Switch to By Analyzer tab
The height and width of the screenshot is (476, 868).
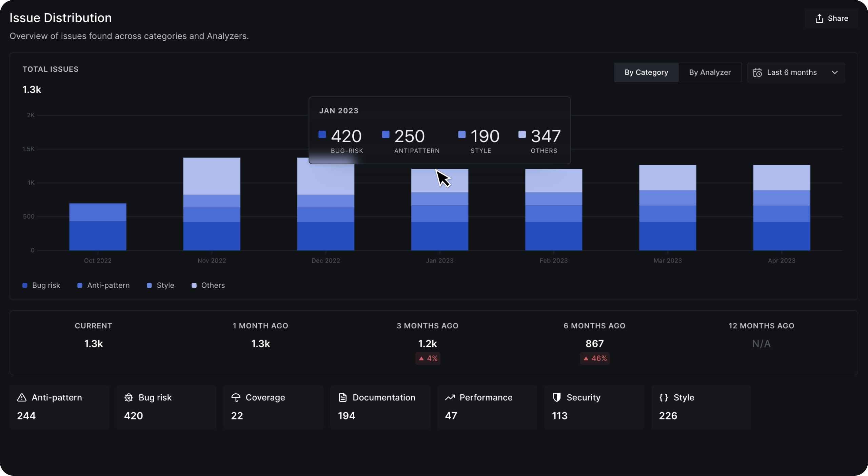pyautogui.click(x=710, y=73)
